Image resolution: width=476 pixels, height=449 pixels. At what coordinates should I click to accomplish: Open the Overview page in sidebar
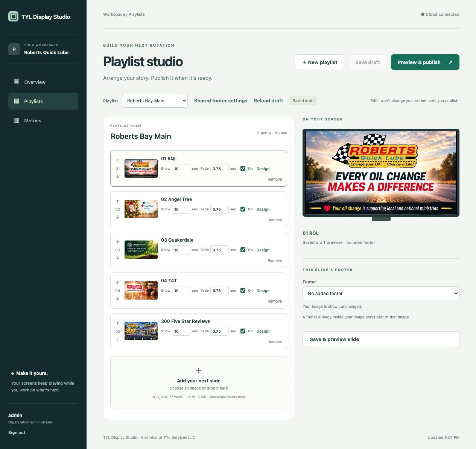(x=43, y=82)
